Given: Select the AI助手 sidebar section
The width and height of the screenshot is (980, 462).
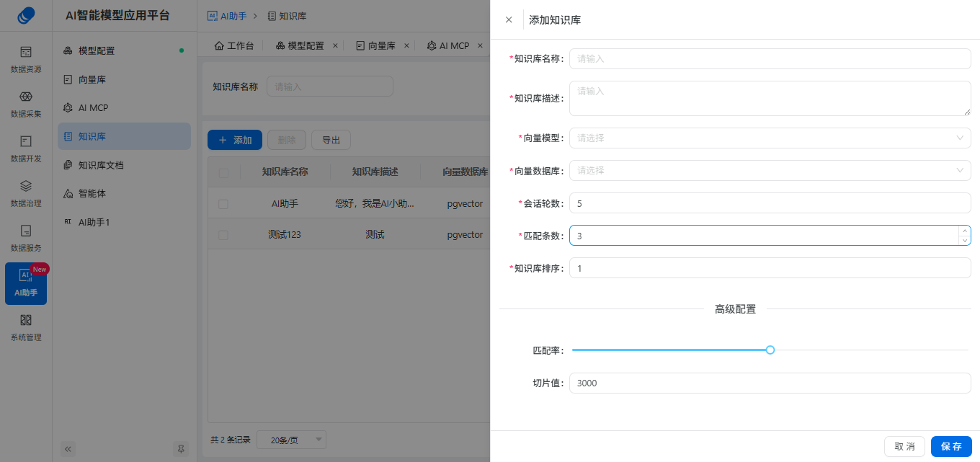Looking at the screenshot, I should pyautogui.click(x=26, y=283).
